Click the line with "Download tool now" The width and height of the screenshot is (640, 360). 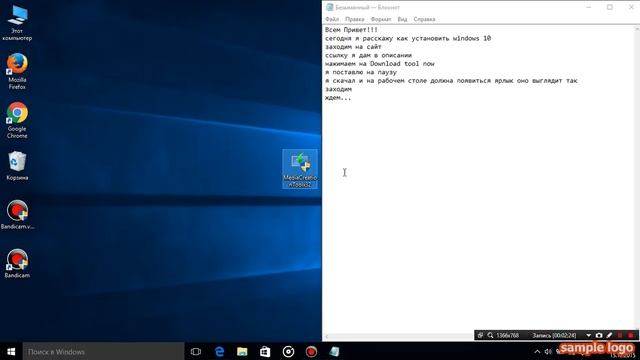point(380,64)
